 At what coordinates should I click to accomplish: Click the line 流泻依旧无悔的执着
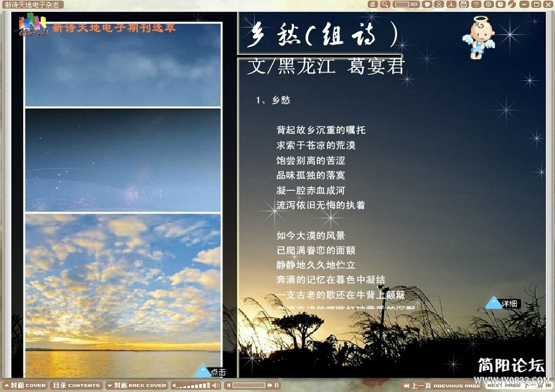coord(321,205)
